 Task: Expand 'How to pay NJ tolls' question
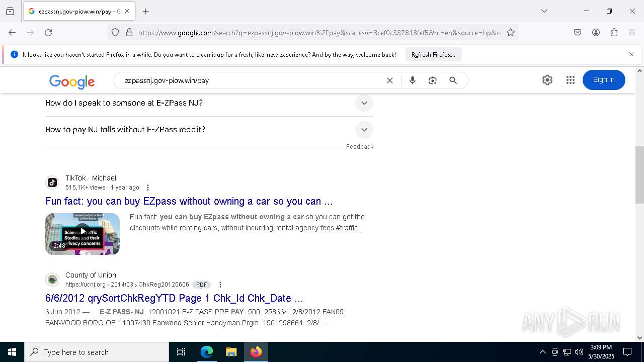coord(209,130)
